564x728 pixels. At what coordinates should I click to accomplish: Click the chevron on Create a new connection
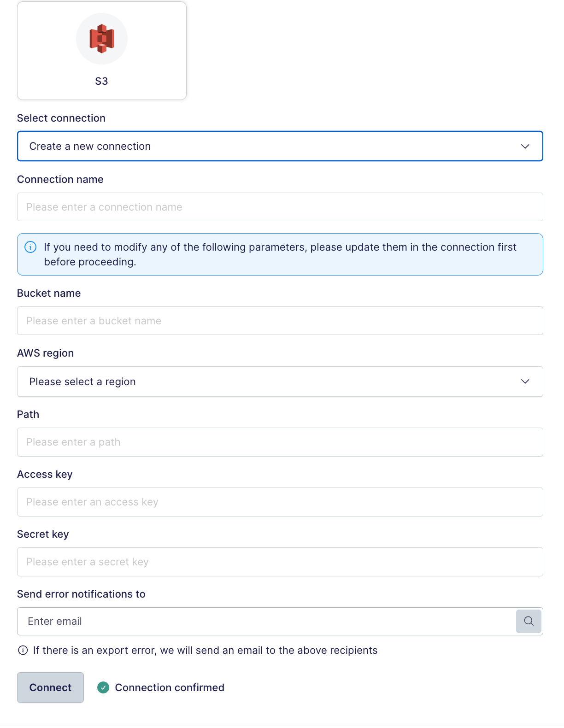tap(525, 147)
